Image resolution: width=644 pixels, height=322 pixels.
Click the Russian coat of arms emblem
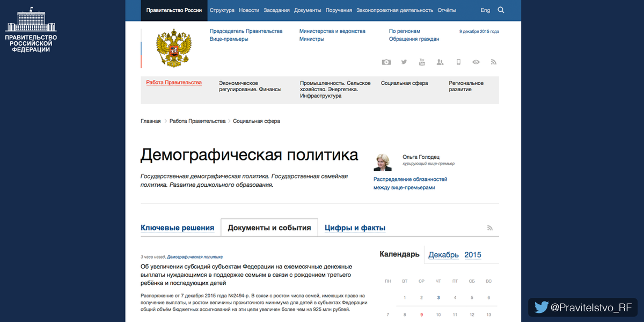(x=173, y=48)
